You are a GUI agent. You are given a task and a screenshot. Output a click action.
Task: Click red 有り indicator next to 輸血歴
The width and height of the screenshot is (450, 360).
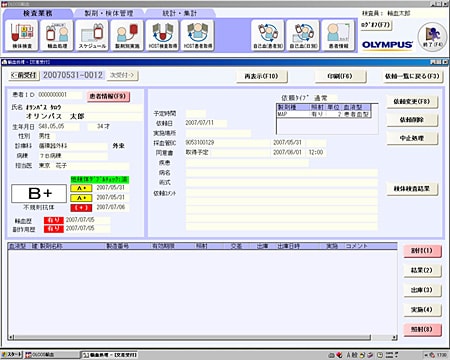click(54, 220)
